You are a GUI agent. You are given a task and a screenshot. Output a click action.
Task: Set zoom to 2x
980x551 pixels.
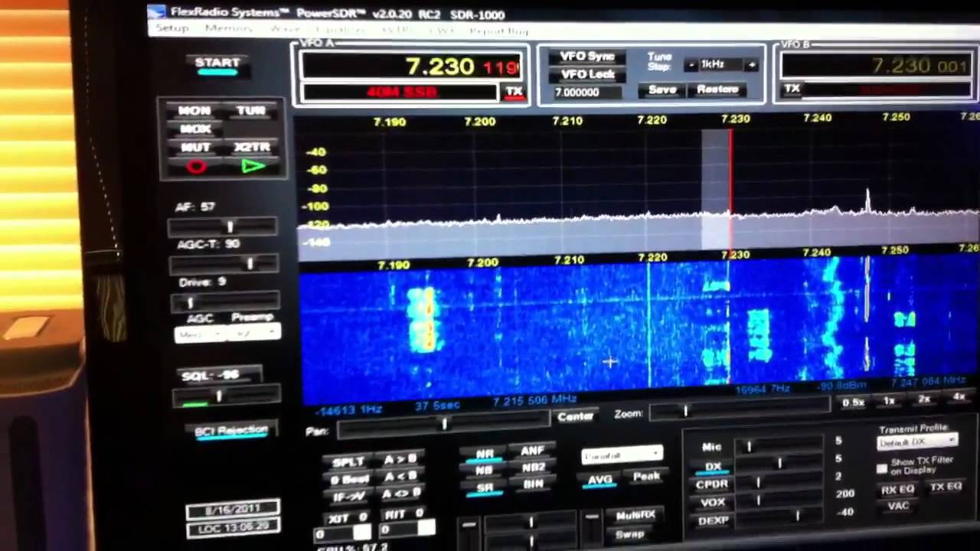pos(924,399)
